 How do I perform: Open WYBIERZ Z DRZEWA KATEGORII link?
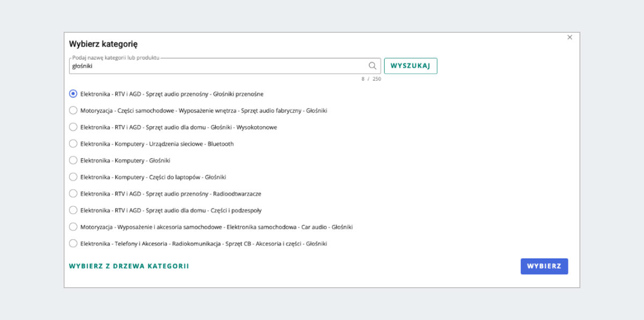pos(129,266)
